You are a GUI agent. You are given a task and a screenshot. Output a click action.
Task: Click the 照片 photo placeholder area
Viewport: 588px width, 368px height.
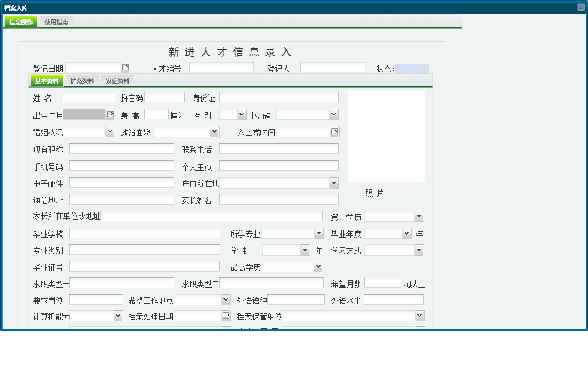click(x=386, y=136)
